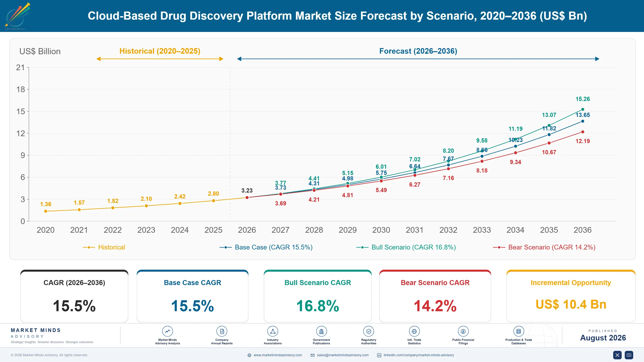
Task: Click the Historical legend entry
Action: coord(104,247)
